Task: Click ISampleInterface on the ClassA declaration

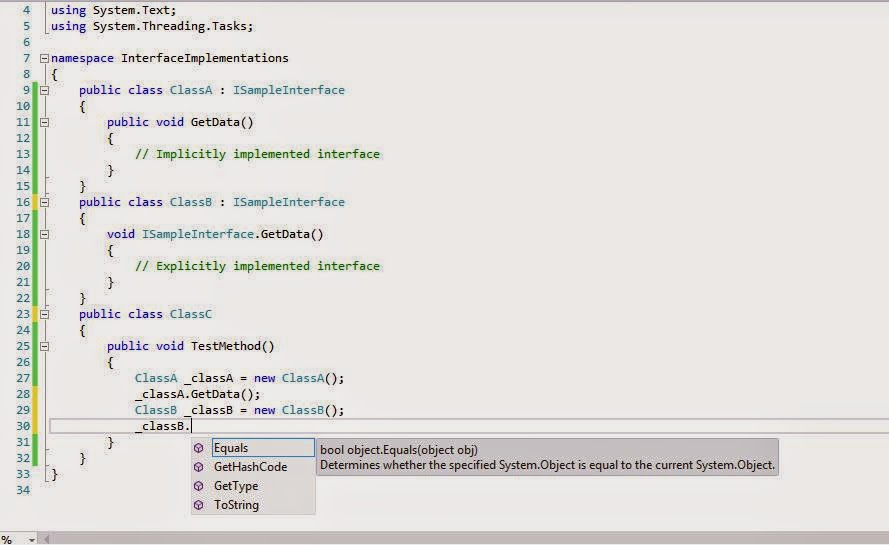Action: click(289, 90)
